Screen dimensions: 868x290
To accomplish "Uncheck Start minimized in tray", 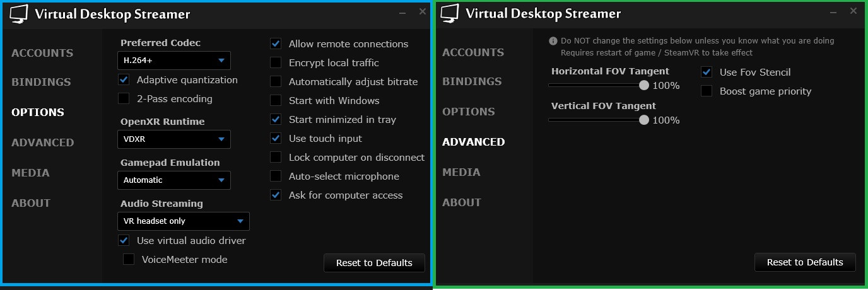I will pyautogui.click(x=276, y=120).
